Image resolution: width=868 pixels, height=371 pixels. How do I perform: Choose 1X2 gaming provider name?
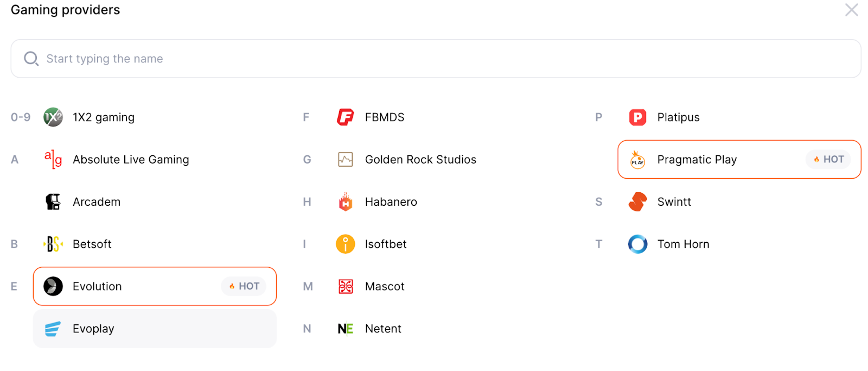(x=104, y=117)
